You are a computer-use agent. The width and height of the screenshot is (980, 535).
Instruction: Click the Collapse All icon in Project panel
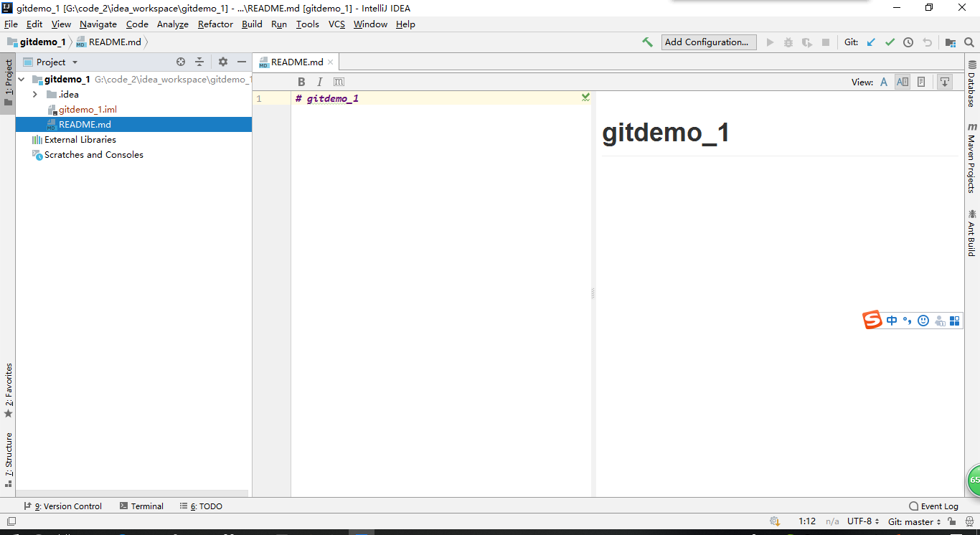click(x=199, y=62)
